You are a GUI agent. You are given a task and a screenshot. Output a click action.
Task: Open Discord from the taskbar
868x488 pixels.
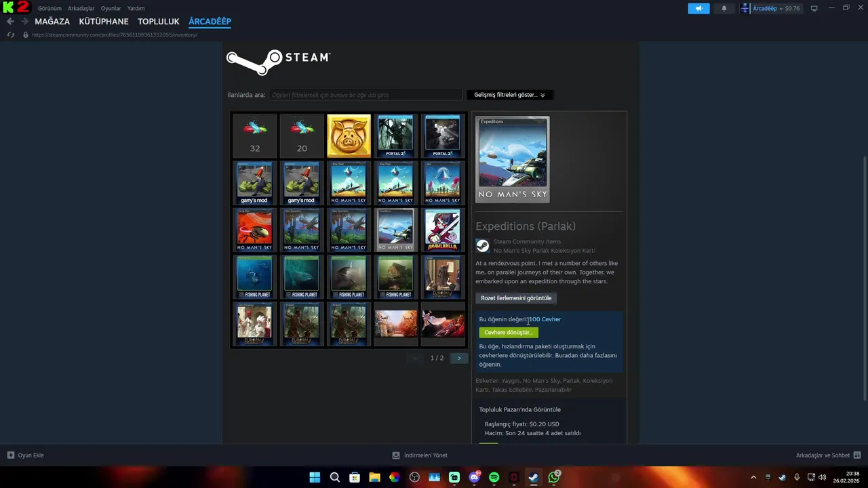coord(474,477)
